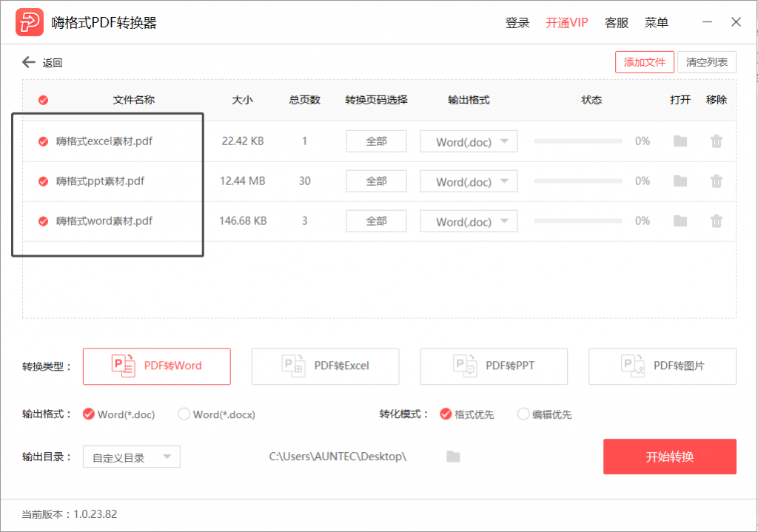Image resolution: width=758 pixels, height=532 pixels.
Task: Click the 146.68 KB size cell
Action: (243, 220)
